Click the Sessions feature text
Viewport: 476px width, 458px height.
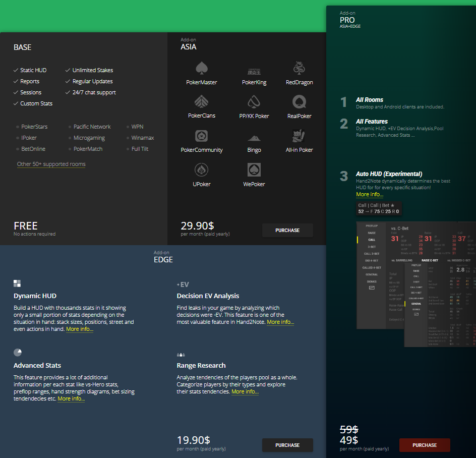coord(31,92)
